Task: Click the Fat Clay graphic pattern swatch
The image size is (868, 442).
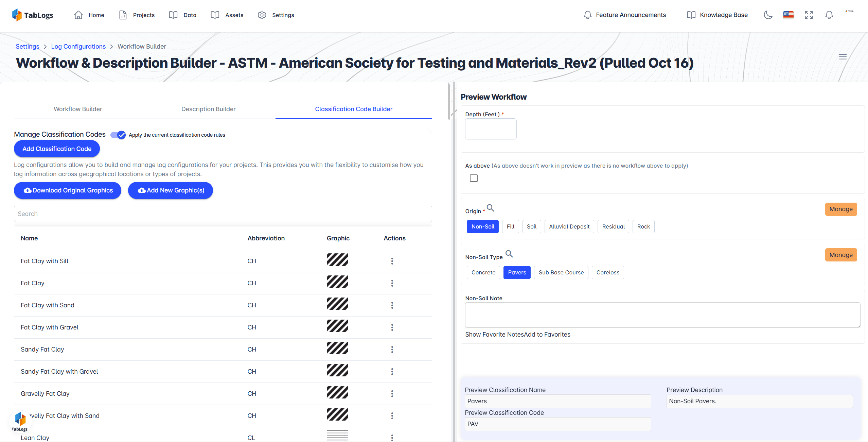Action: (337, 282)
